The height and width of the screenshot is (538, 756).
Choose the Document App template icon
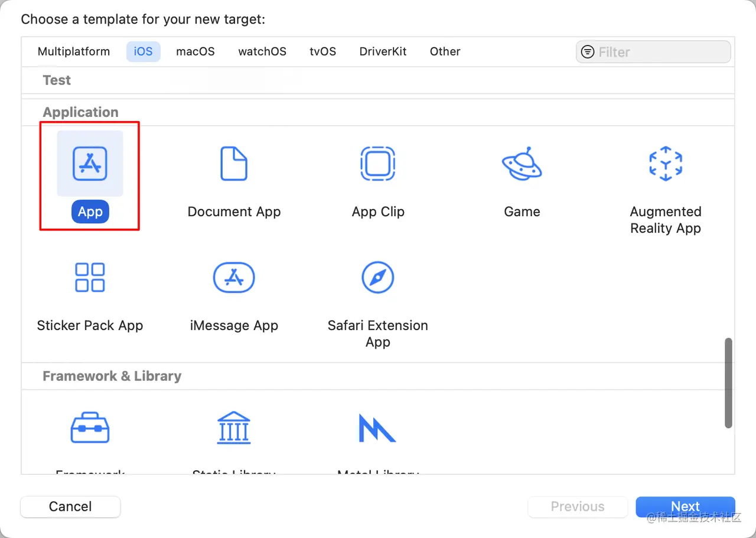tap(234, 164)
